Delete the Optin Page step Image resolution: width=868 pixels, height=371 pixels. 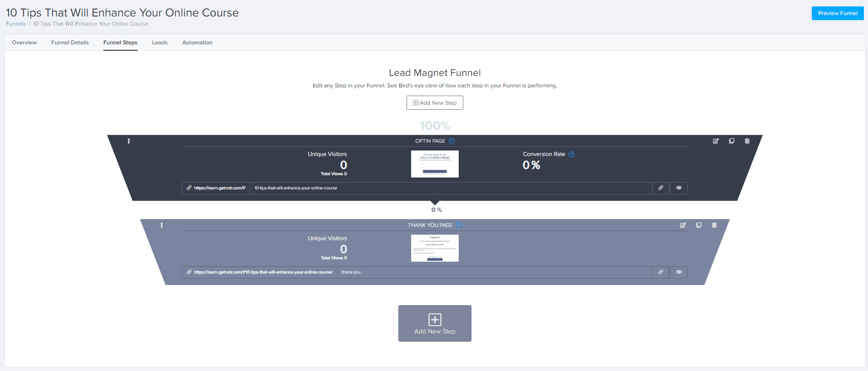(747, 141)
